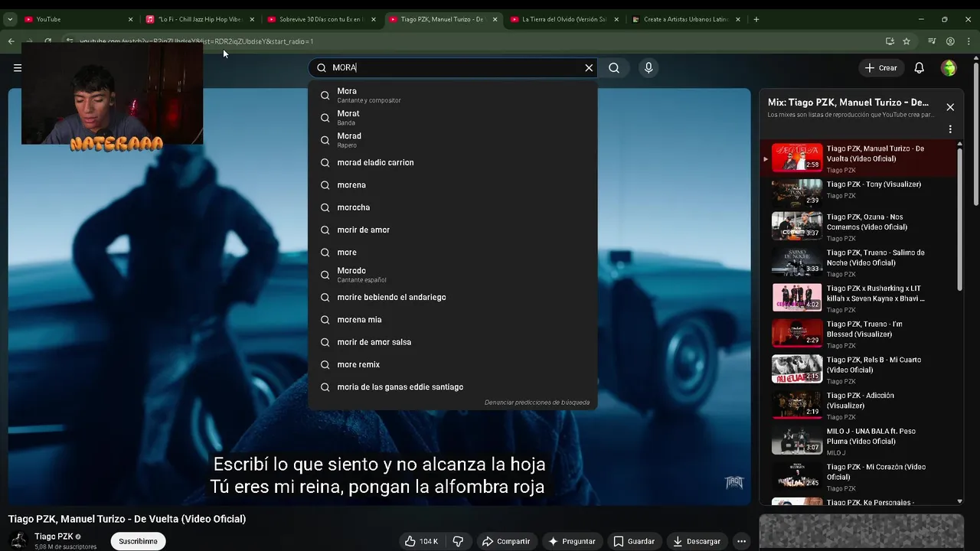Open the account avatar menu
980x551 pixels.
point(949,67)
